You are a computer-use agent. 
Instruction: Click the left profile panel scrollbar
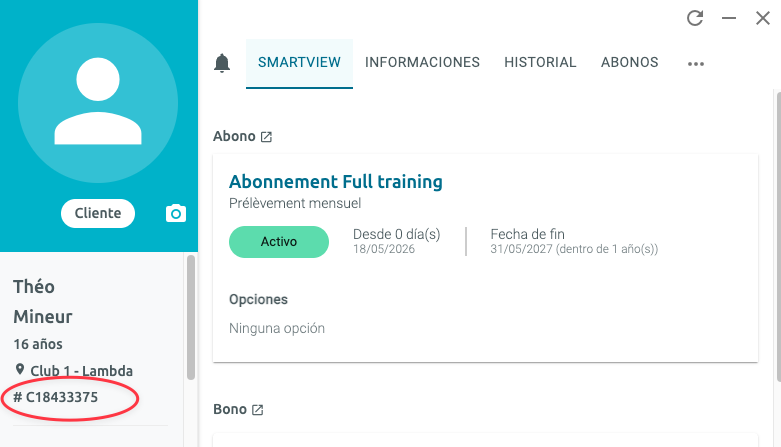[x=191, y=317]
